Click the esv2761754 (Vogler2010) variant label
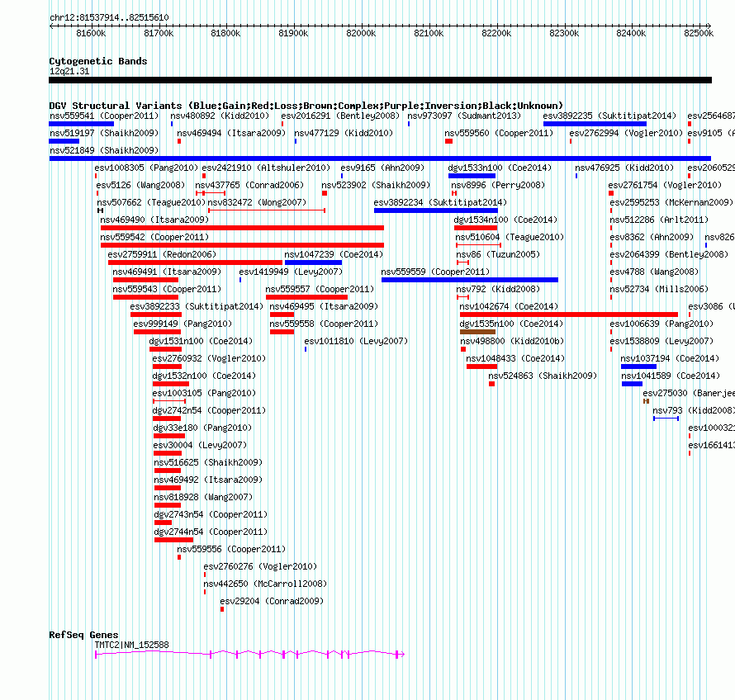 pyautogui.click(x=665, y=185)
